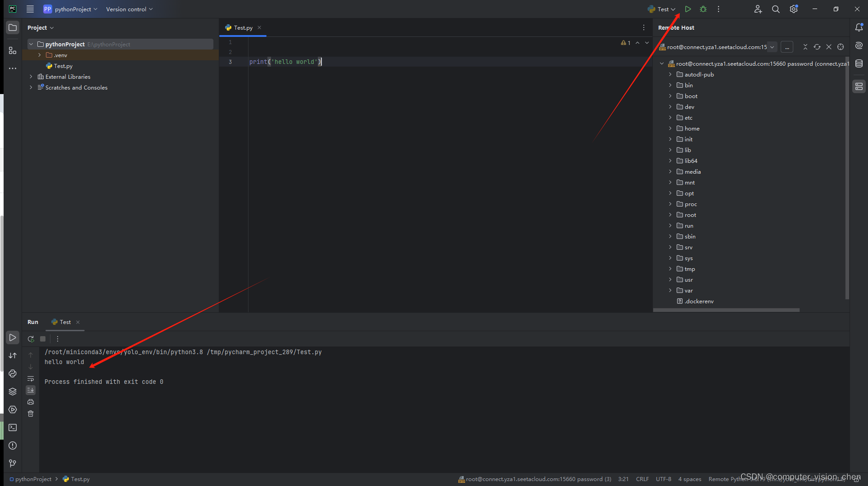The width and height of the screenshot is (868, 486).
Task: Click the Run (play) button in toolbar
Action: pyautogui.click(x=687, y=9)
